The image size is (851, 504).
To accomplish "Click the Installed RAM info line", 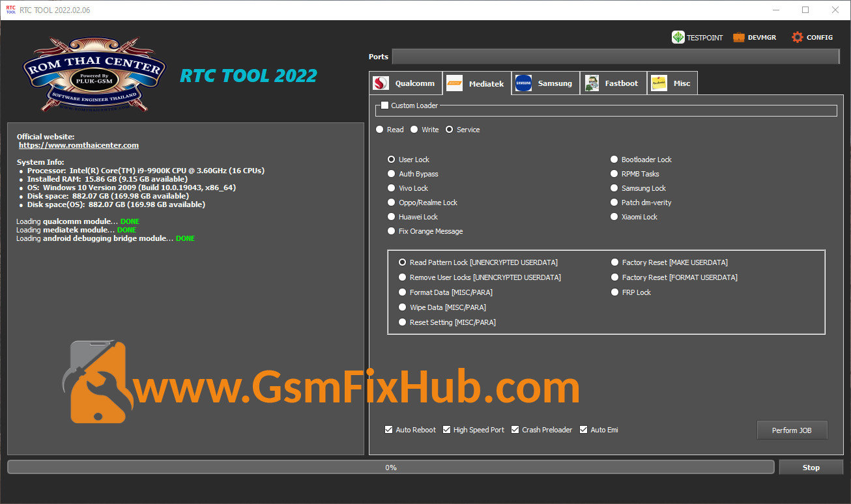I will (x=108, y=179).
